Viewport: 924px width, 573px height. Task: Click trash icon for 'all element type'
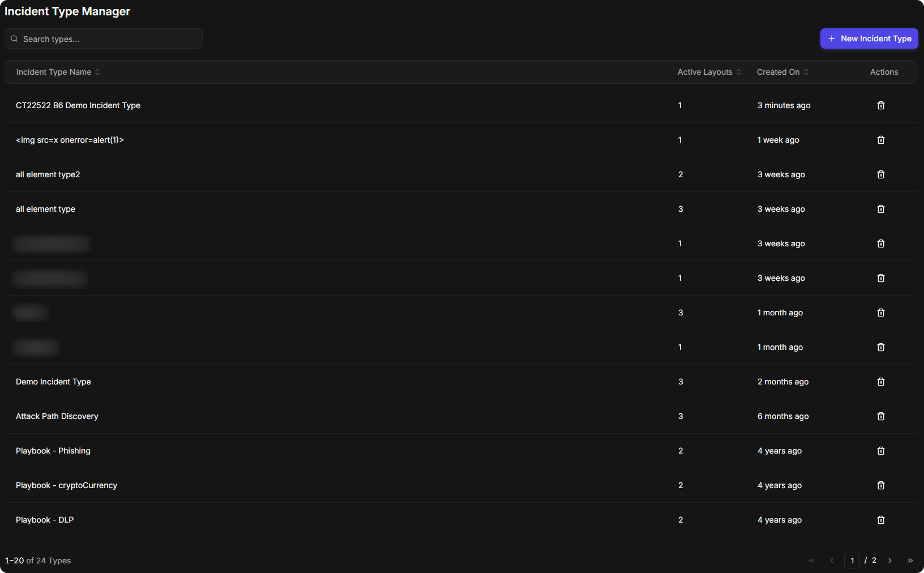[881, 209]
